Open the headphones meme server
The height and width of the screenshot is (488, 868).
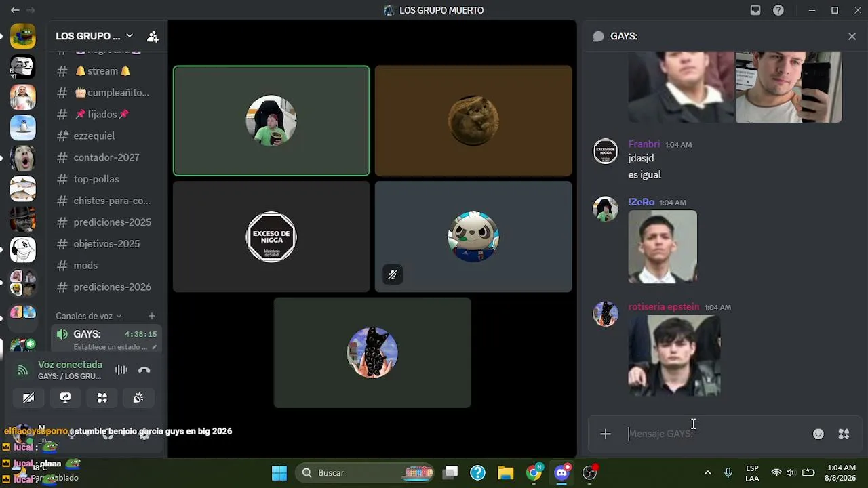[23, 250]
